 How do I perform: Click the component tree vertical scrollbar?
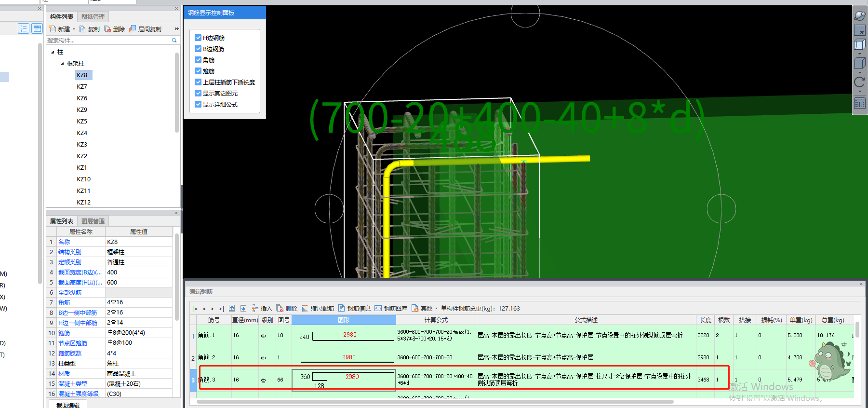tap(177, 92)
